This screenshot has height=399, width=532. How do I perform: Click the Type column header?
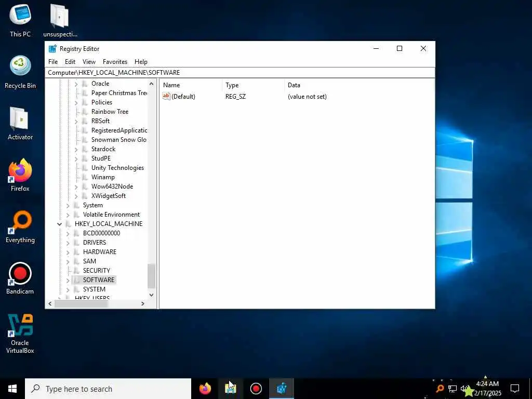click(x=253, y=85)
